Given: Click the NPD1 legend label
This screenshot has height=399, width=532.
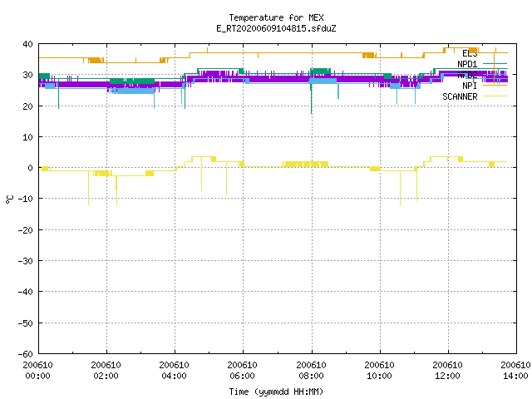Looking at the screenshot, I should pyautogui.click(x=467, y=64).
